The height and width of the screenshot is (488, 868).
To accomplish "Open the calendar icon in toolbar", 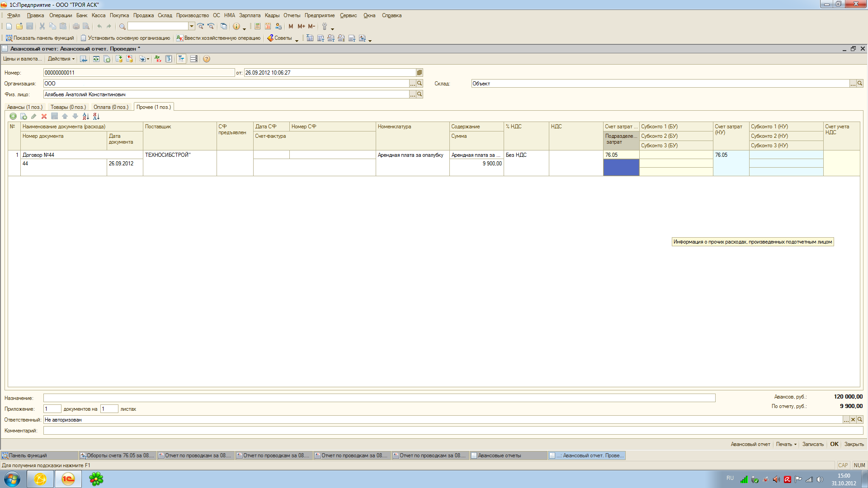I will (x=268, y=26).
